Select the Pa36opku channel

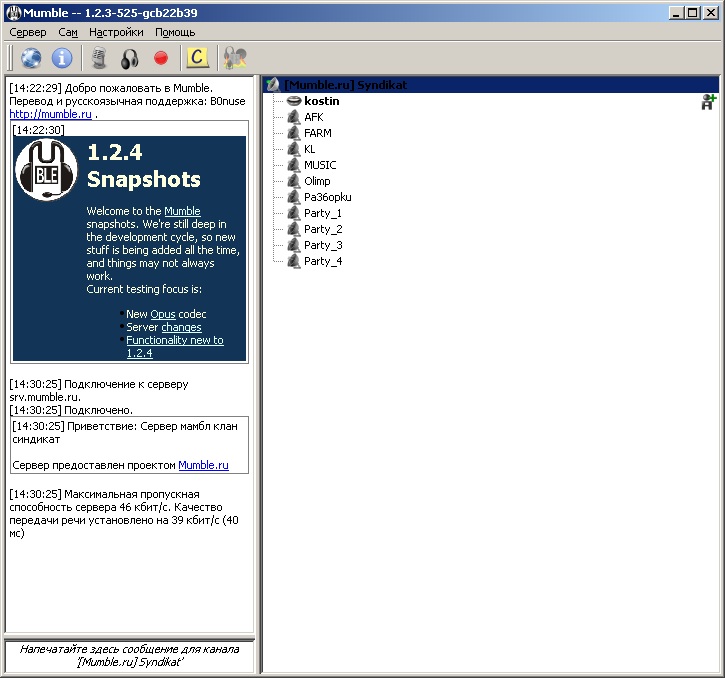[327, 197]
